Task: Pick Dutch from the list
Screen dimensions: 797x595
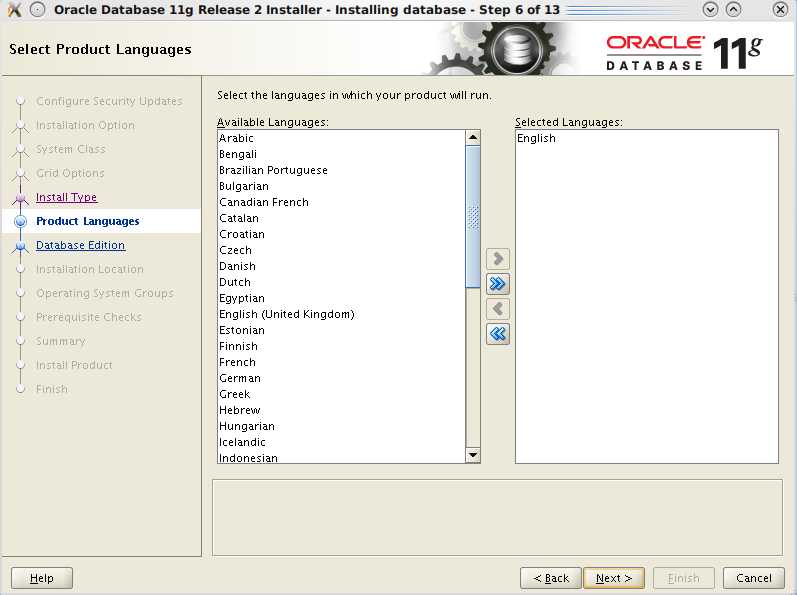Action: click(x=341, y=282)
